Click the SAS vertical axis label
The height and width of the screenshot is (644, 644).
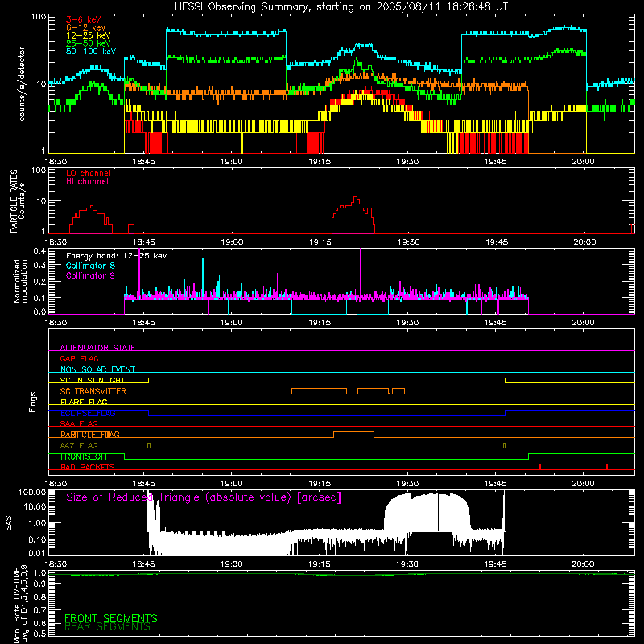point(8,523)
